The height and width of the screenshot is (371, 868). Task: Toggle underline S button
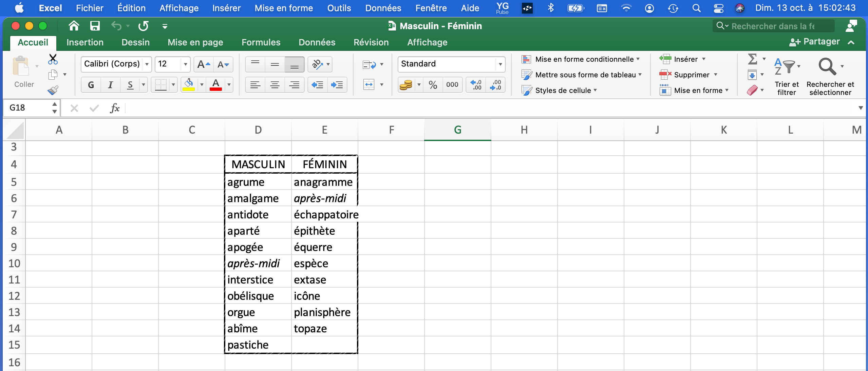130,85
